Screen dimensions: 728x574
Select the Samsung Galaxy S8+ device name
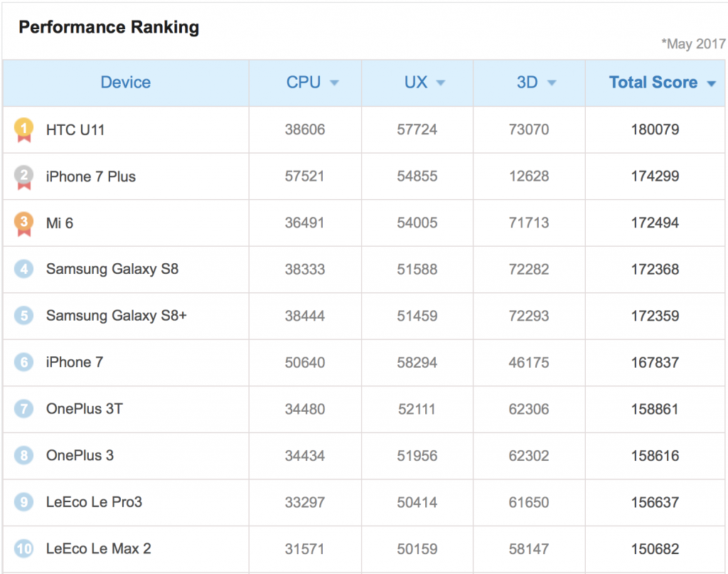point(117,315)
